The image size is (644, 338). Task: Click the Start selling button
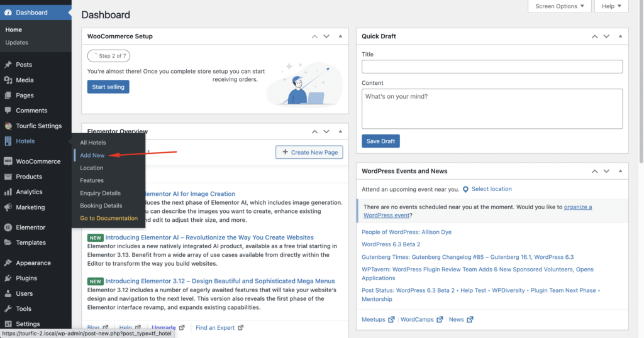(108, 87)
